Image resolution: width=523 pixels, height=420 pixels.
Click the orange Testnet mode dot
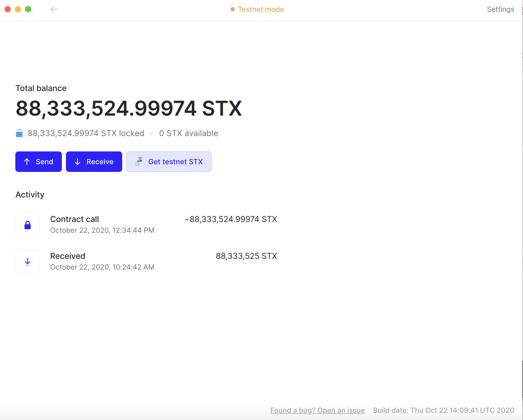[x=232, y=9]
